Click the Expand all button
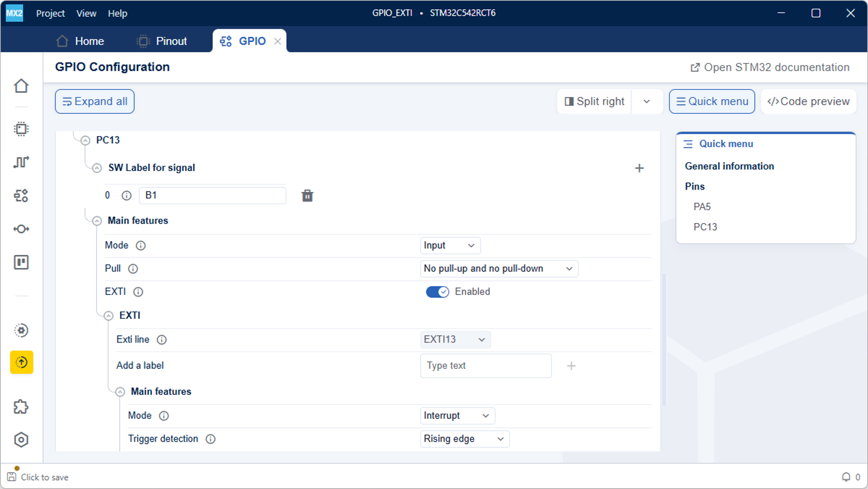The image size is (868, 489). (x=94, y=102)
